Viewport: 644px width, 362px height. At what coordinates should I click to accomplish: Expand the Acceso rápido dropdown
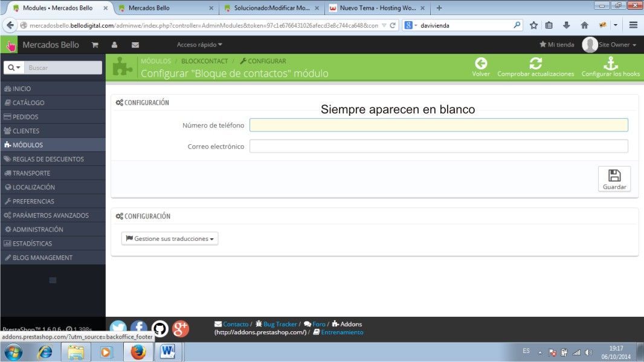click(x=199, y=45)
